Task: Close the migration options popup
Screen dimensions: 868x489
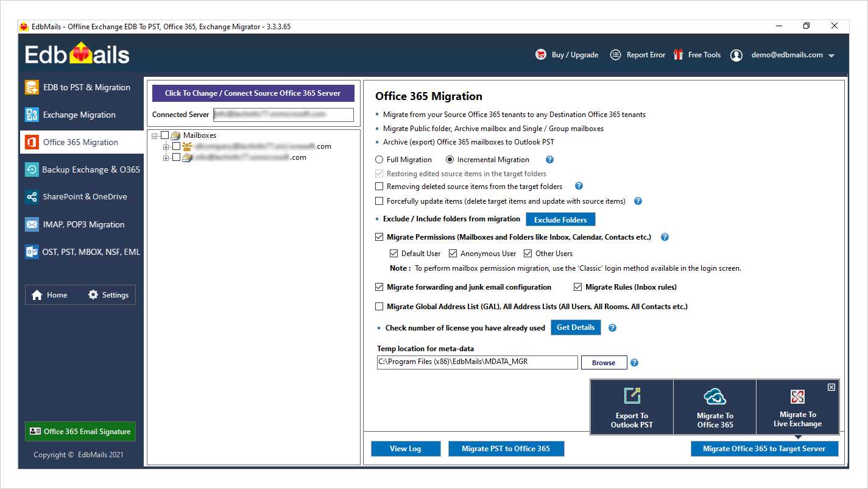Action: (831, 387)
